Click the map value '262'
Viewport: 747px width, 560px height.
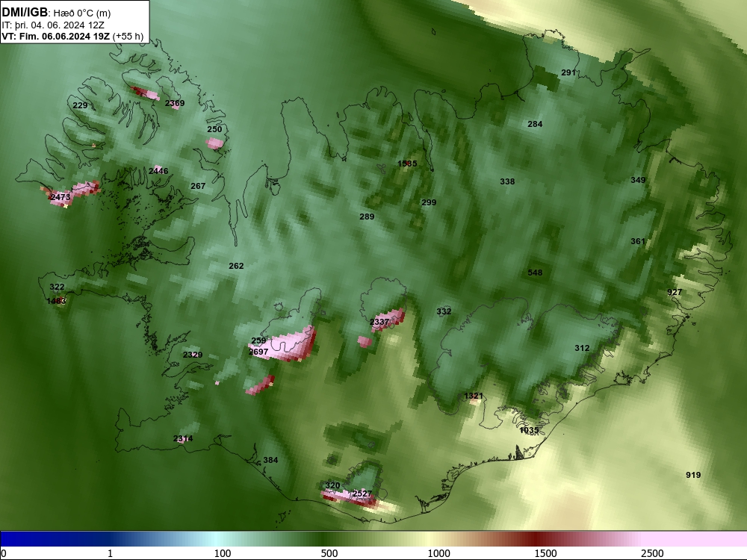pyautogui.click(x=236, y=266)
